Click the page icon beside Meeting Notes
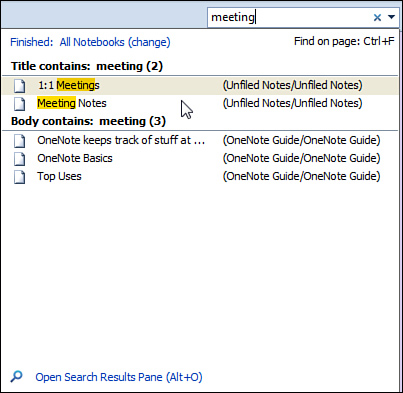403x393 pixels. pos(19,104)
